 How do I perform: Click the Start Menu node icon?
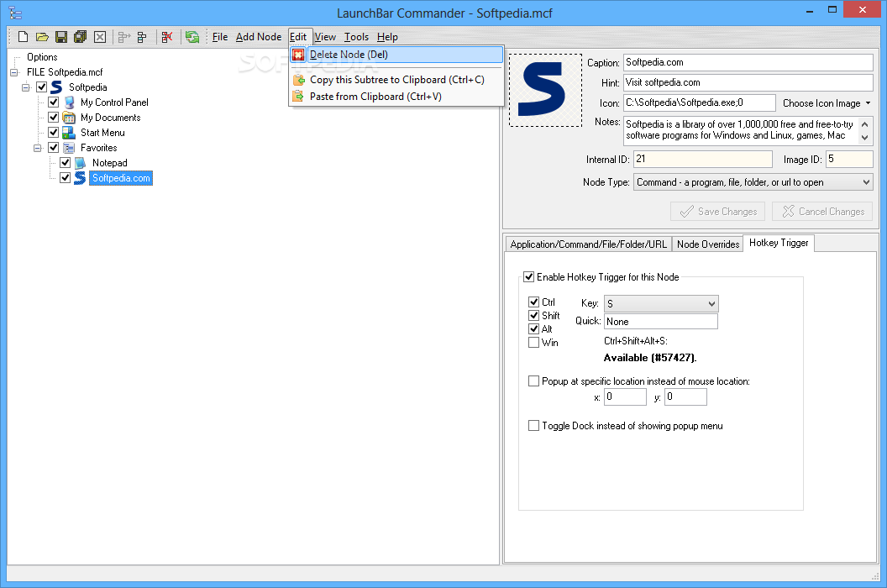[x=69, y=133]
